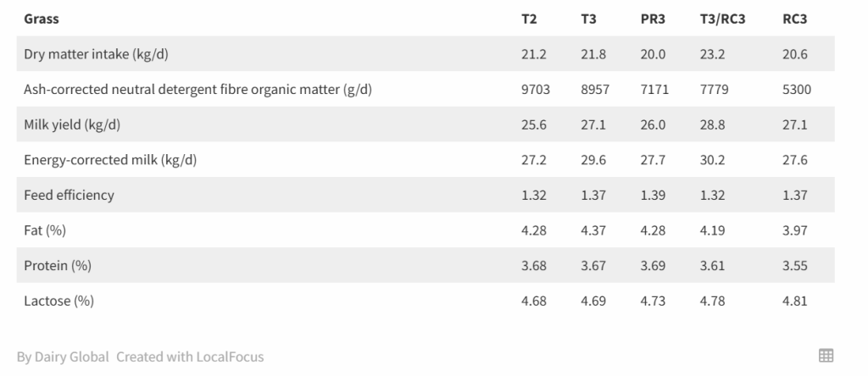
Task: Select the Grass column header
Action: (x=42, y=19)
